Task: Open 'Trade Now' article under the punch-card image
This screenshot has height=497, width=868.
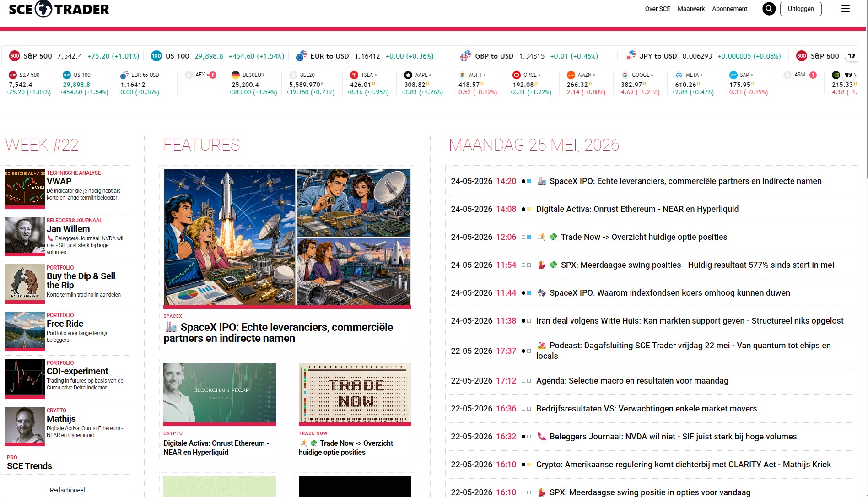Action: coord(346,448)
